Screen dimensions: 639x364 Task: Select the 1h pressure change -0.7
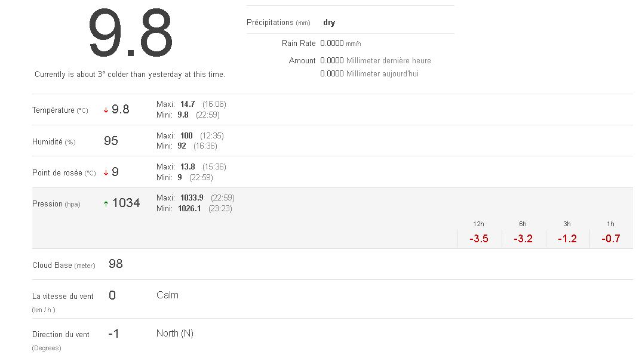[611, 239]
